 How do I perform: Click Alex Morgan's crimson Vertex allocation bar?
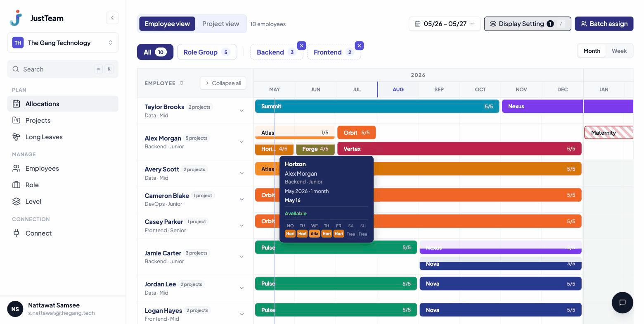point(459,149)
